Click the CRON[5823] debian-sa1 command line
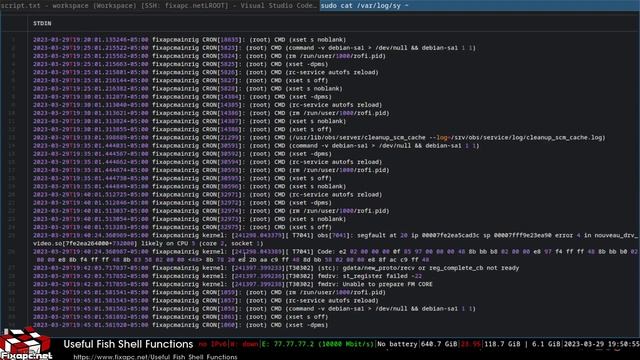 coord(254,48)
